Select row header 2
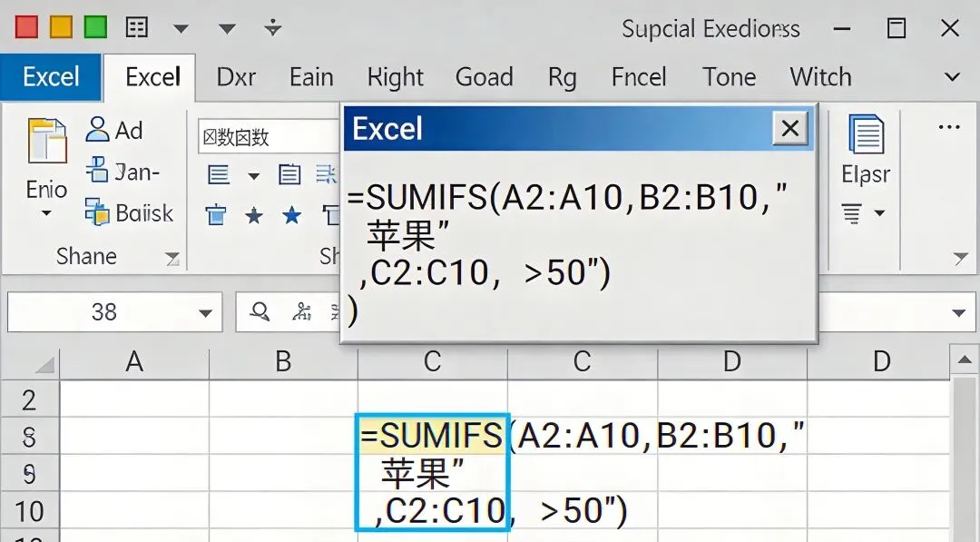980x542 pixels. pos(29,400)
